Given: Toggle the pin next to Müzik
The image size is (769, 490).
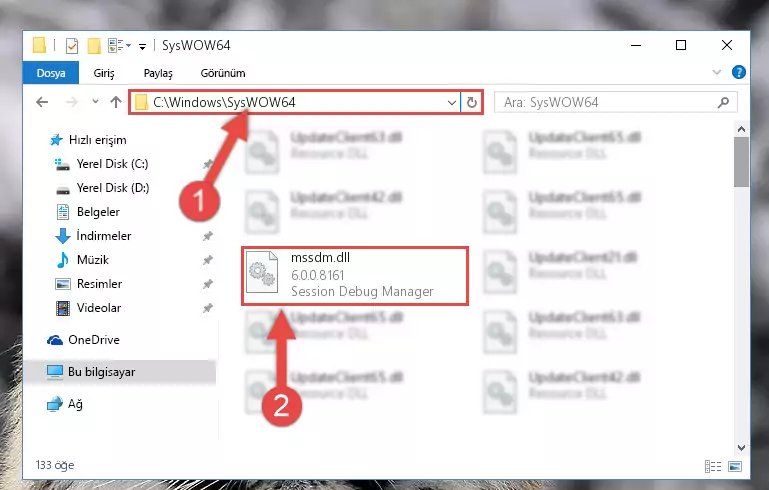Looking at the screenshot, I should point(208,260).
